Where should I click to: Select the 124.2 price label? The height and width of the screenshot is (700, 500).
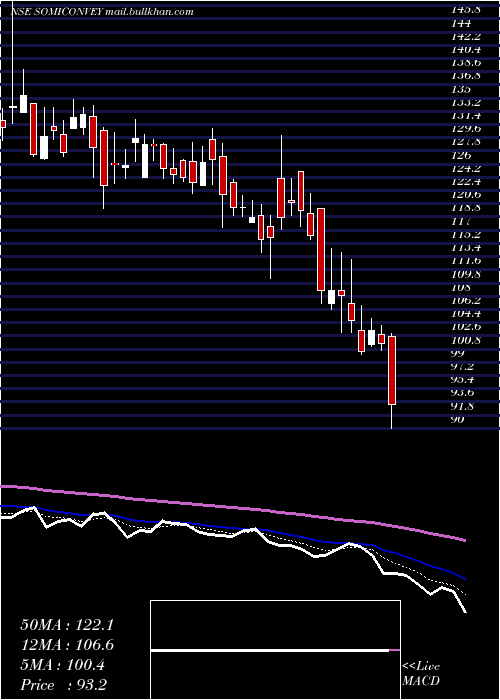point(468,168)
